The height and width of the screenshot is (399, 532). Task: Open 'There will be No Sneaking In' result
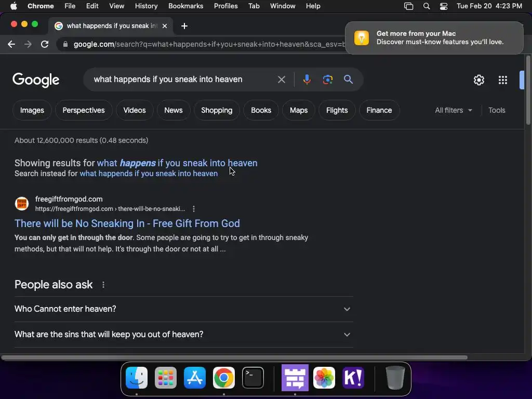pyautogui.click(x=127, y=223)
